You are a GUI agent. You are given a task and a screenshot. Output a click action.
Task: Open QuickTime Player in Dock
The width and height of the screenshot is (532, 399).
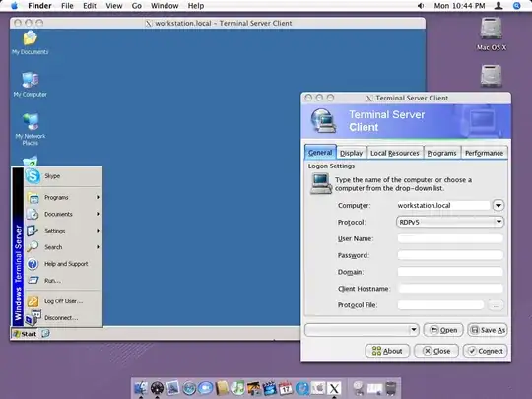coord(302,388)
